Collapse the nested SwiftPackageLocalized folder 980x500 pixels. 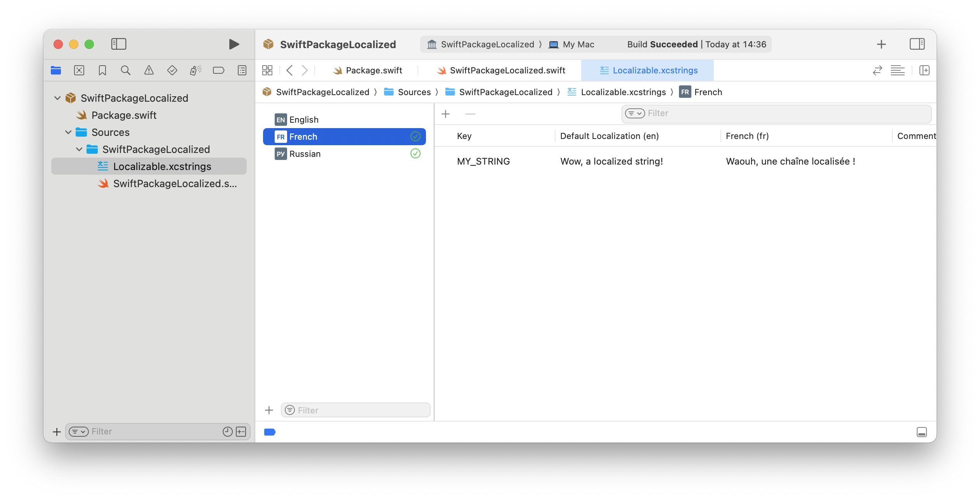coord(79,149)
